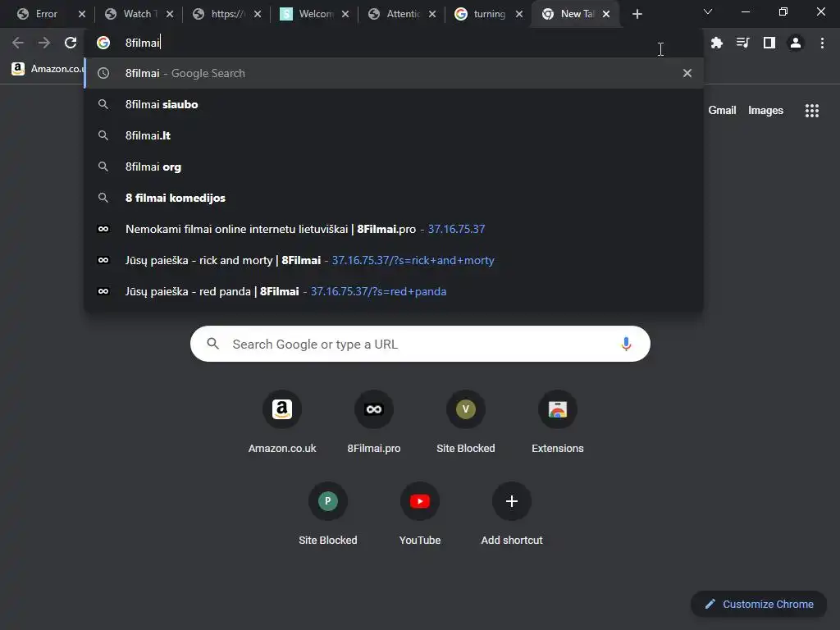840x630 pixels.
Task: Select the '8 filmai komedijos' suggestion
Action: (x=394, y=198)
